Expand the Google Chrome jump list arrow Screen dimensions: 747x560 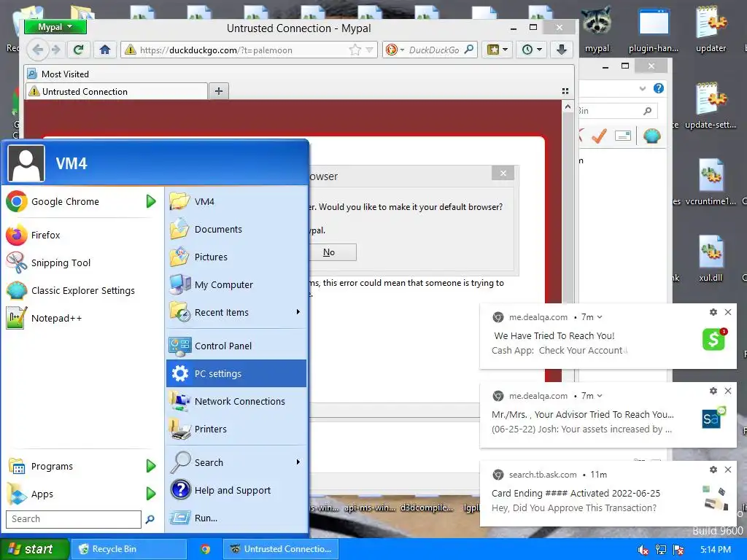pos(151,201)
